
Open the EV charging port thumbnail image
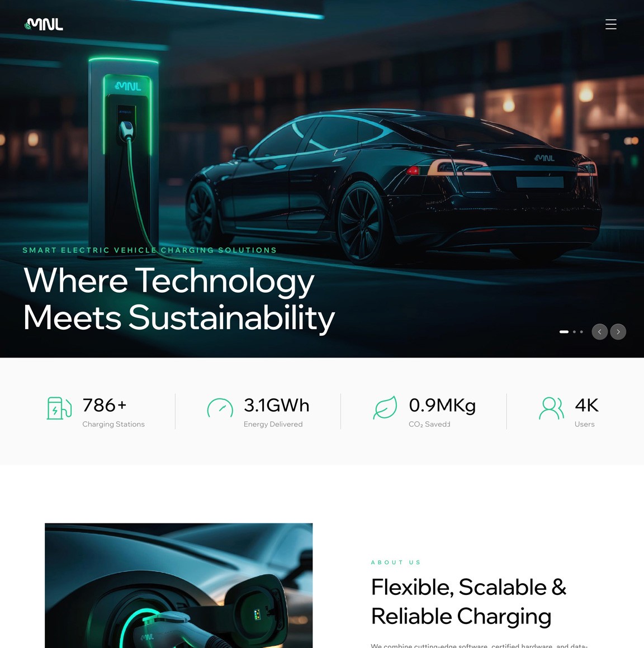pyautogui.click(x=179, y=585)
